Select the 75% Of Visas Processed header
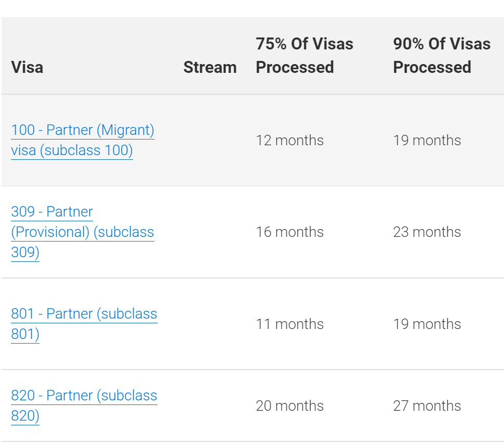Viewport: 504px width, 443px height. pyautogui.click(x=304, y=56)
